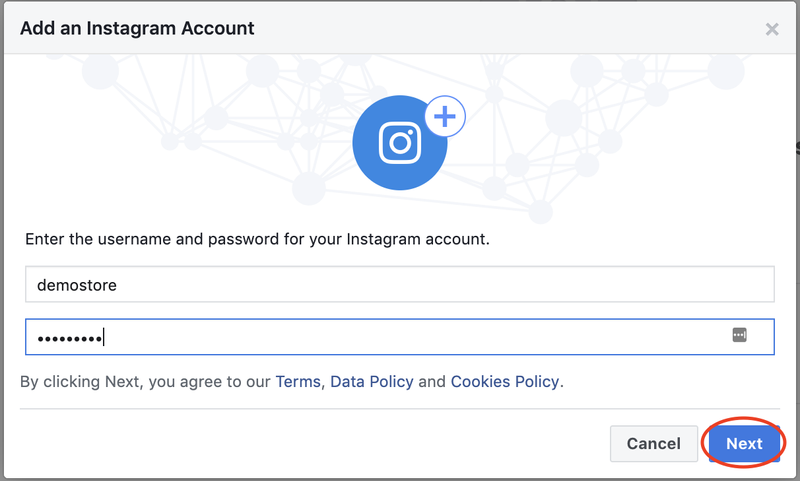Click the word 'demostore' in username box

point(76,285)
